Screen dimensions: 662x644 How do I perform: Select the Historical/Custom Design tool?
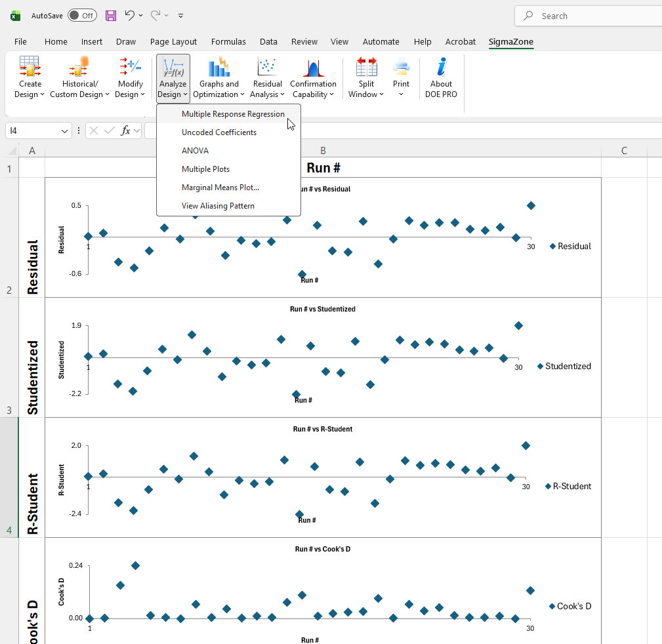pos(79,77)
